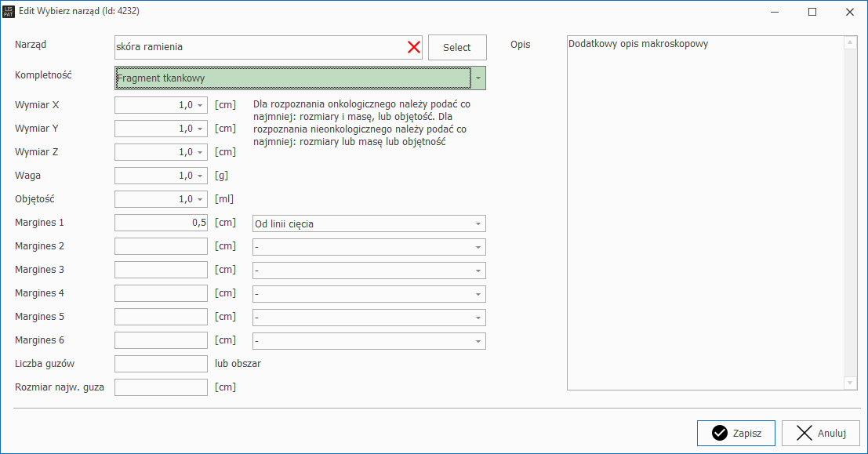Screen dimensions: 868x454
Task: Open the Wymiar Y value dropdown arrow
Action: [199, 129]
